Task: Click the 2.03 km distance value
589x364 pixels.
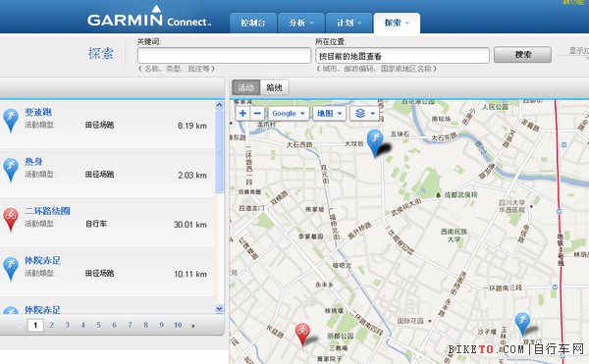Action: [x=192, y=176]
